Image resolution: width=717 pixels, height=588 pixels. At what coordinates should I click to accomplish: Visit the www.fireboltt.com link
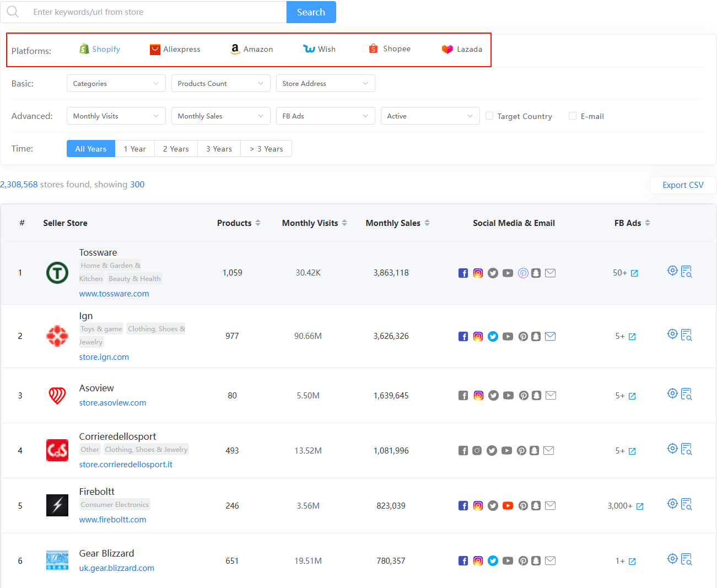pos(113,520)
